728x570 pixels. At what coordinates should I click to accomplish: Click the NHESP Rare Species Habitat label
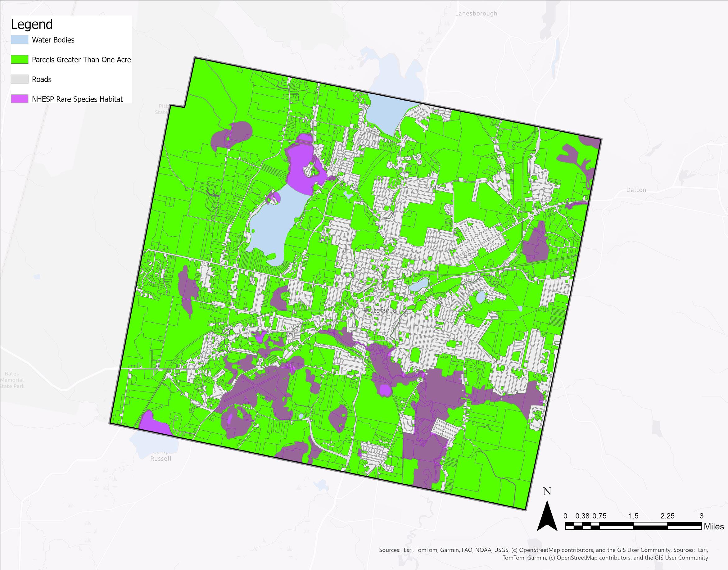point(77,99)
